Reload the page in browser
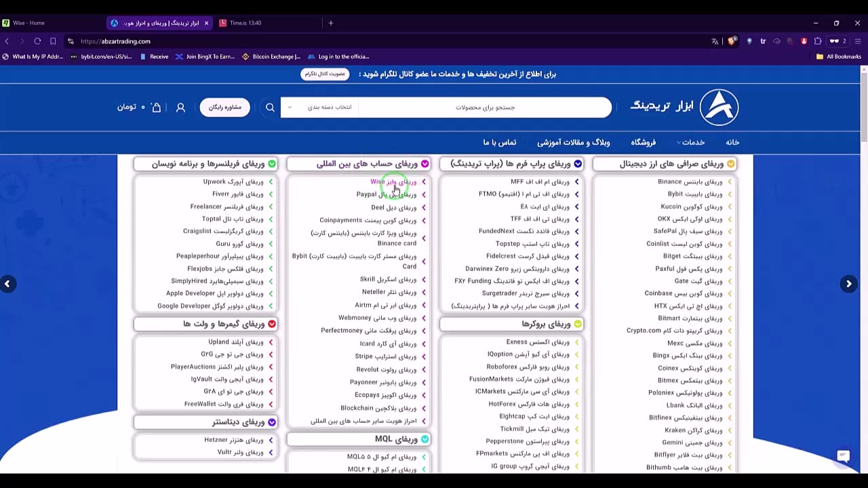This screenshot has width=868, height=488. click(x=37, y=41)
